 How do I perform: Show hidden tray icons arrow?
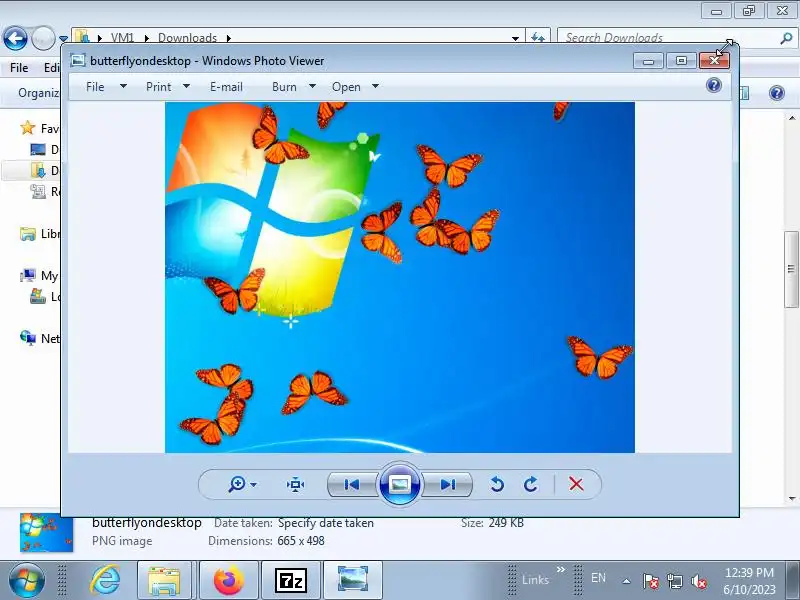[x=627, y=581]
